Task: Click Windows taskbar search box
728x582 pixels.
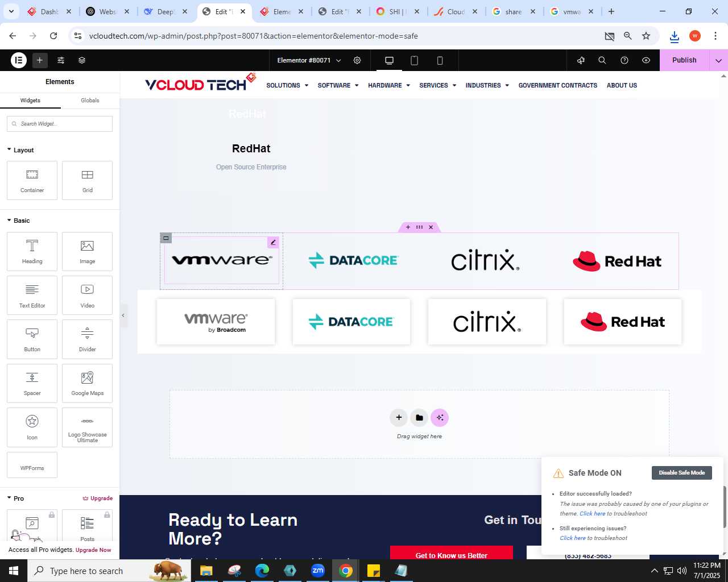Action: coord(108,571)
